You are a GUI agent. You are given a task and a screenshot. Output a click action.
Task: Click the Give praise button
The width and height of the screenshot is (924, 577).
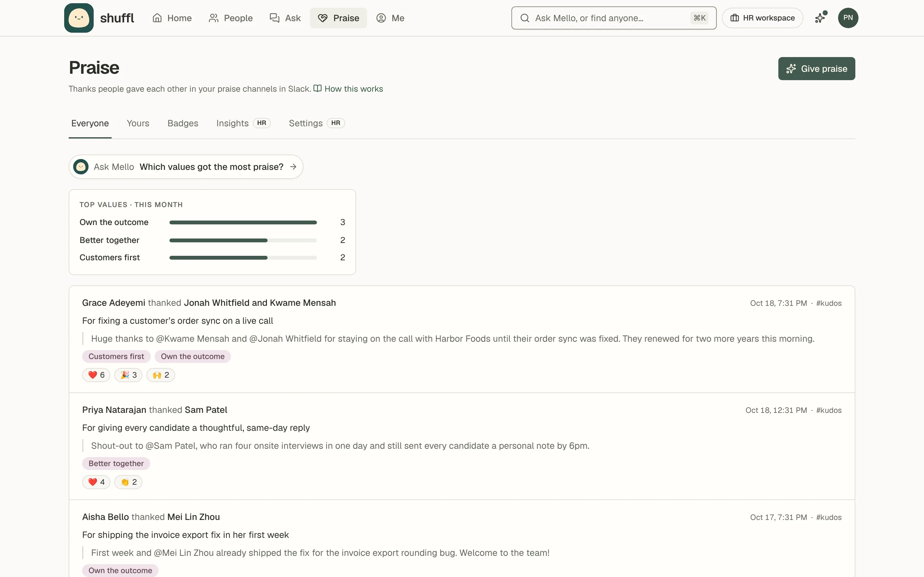[817, 69]
